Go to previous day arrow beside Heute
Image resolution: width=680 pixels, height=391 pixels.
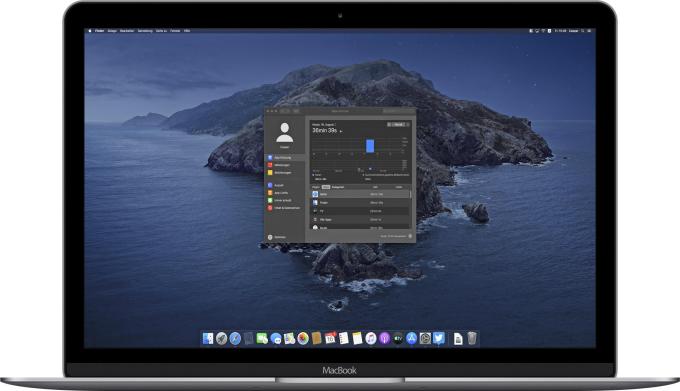389,124
